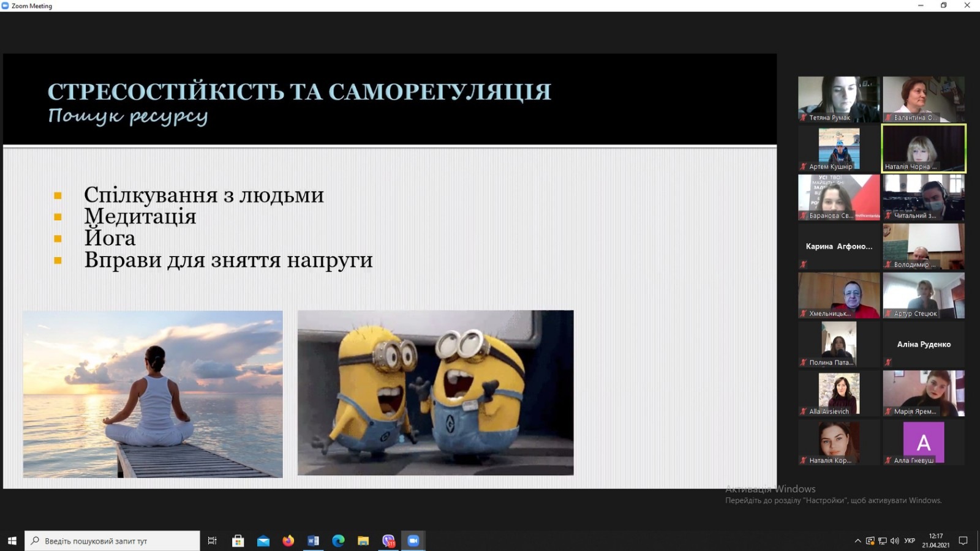
Task: Open Firefox browser in taskbar
Action: (288, 541)
